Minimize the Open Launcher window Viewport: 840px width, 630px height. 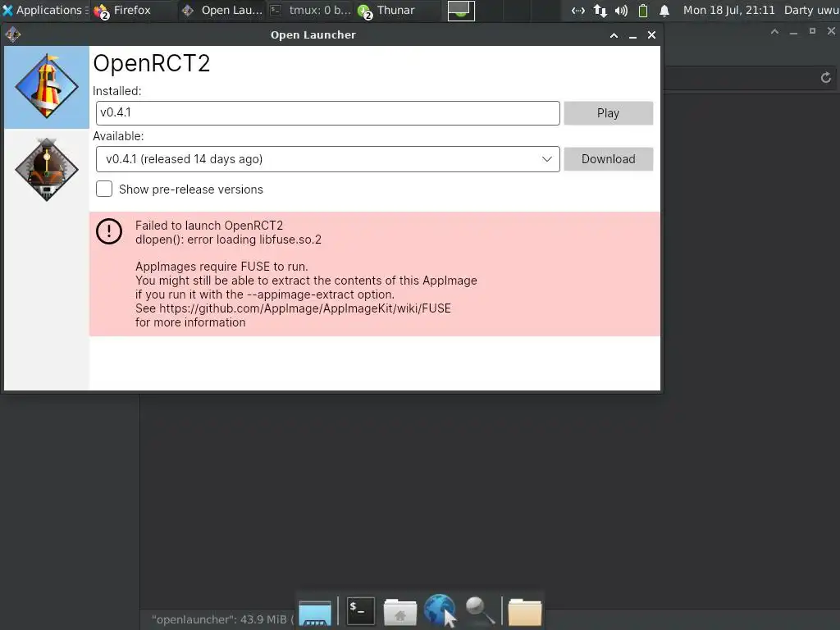pos(632,35)
